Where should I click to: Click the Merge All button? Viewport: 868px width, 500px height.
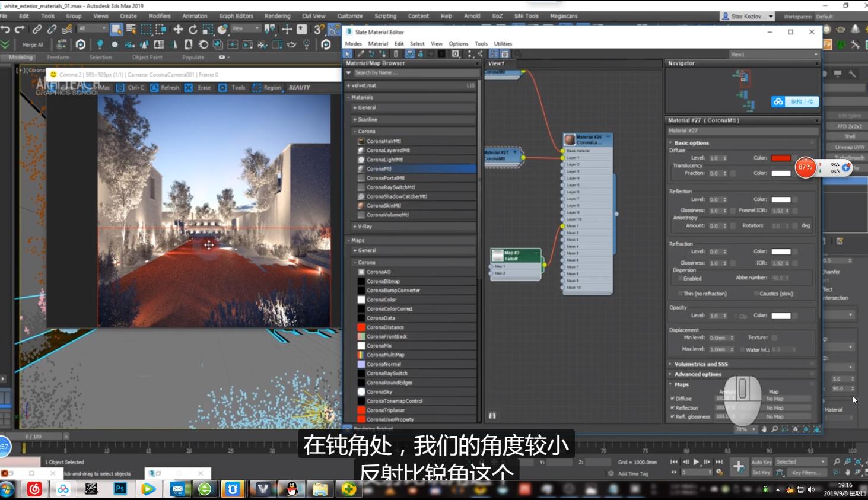coord(33,44)
